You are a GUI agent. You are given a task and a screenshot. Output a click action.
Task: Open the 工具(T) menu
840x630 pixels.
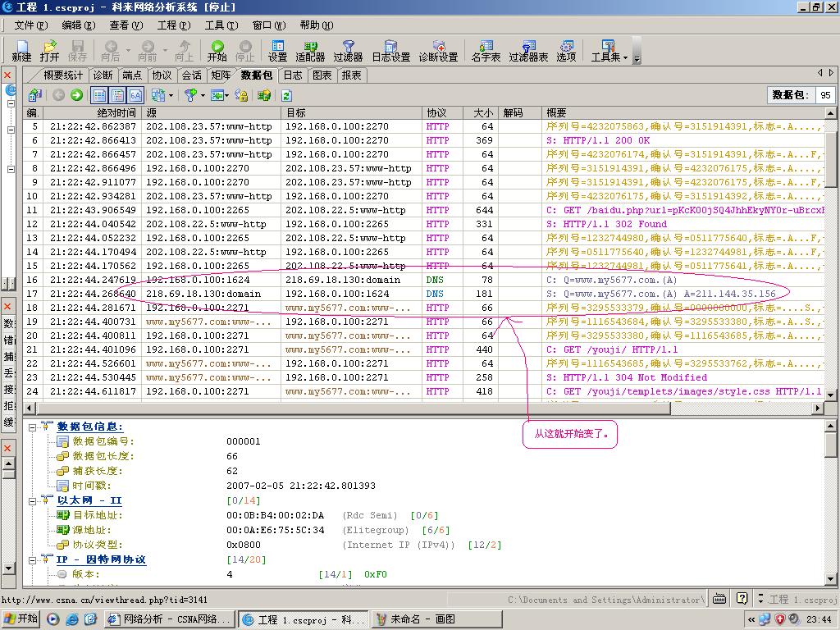pyautogui.click(x=221, y=25)
